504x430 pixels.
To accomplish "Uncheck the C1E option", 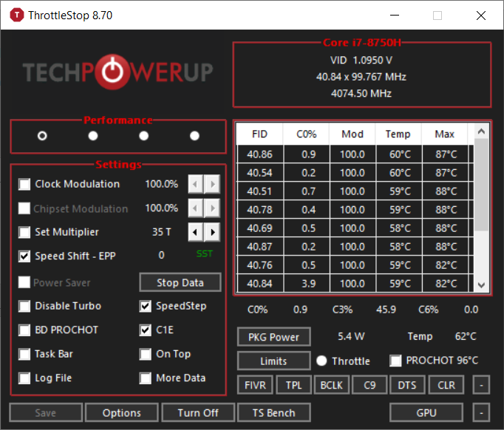I will 146,330.
